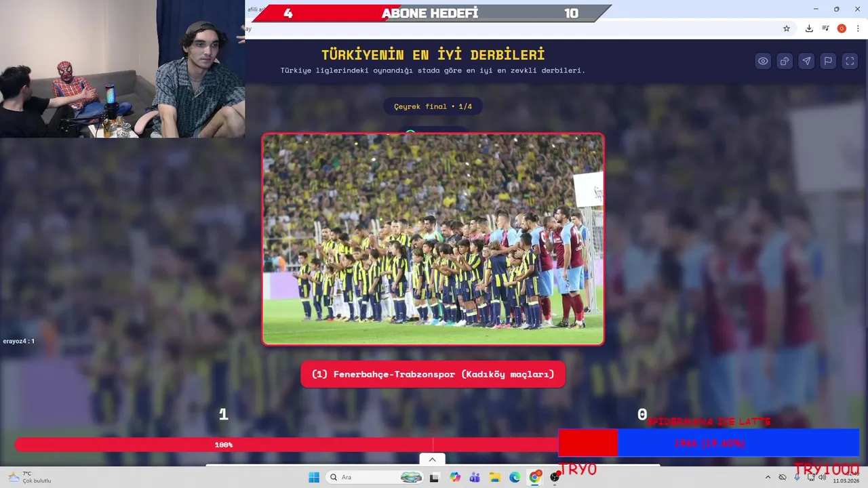Viewport: 868px width, 488px height.
Task: Open Chrome three-dot menu
Action: tap(858, 28)
